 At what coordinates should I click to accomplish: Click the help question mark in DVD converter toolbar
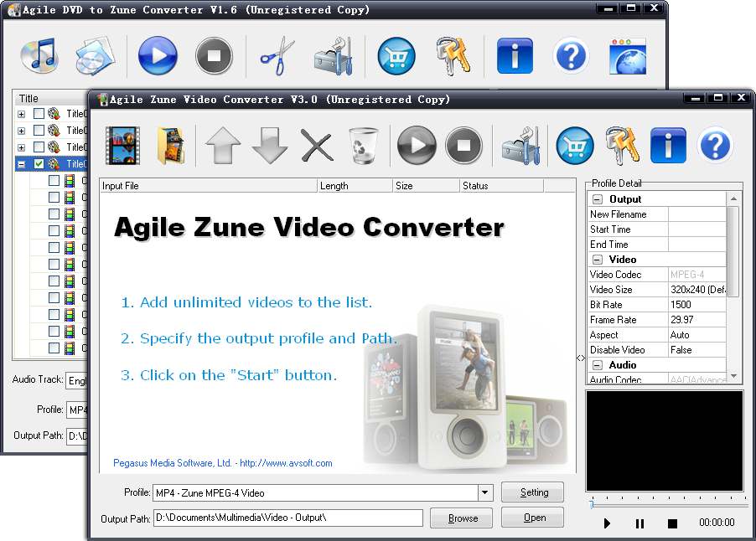571,56
